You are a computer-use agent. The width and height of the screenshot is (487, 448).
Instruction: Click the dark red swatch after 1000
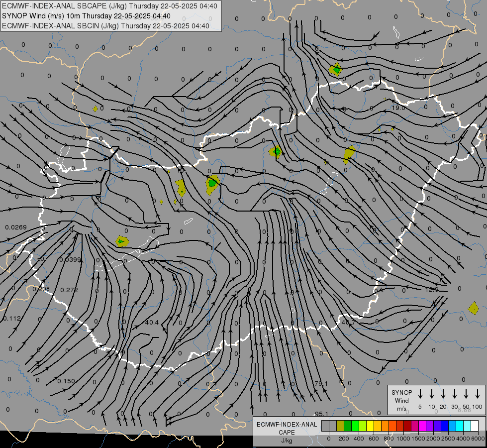(407, 426)
